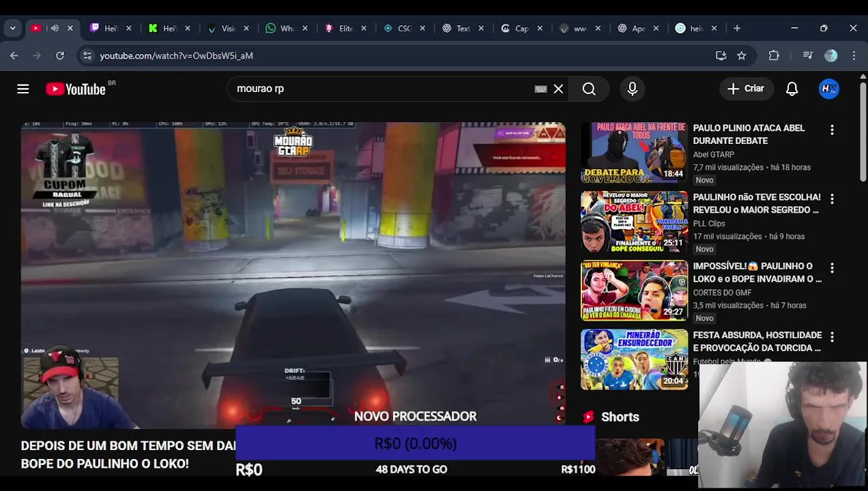View site information icon in address bar

[87, 56]
